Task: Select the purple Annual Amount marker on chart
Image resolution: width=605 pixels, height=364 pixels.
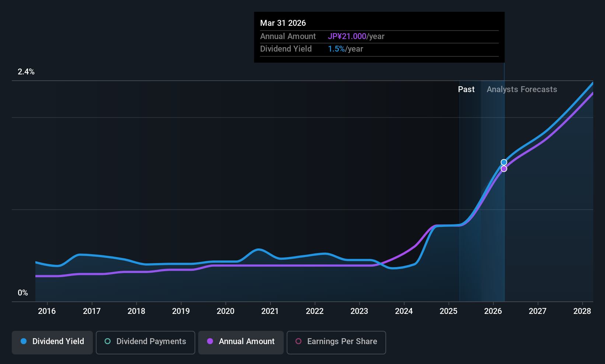Action: tap(504, 168)
